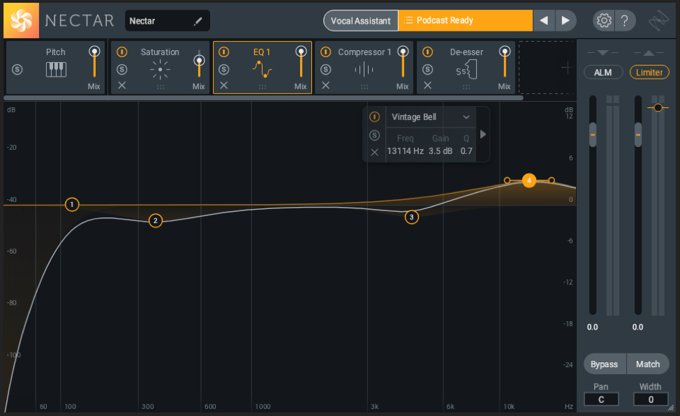Click the input down-arrow meter icon
Viewport: 680px width, 416px height.
point(602,52)
